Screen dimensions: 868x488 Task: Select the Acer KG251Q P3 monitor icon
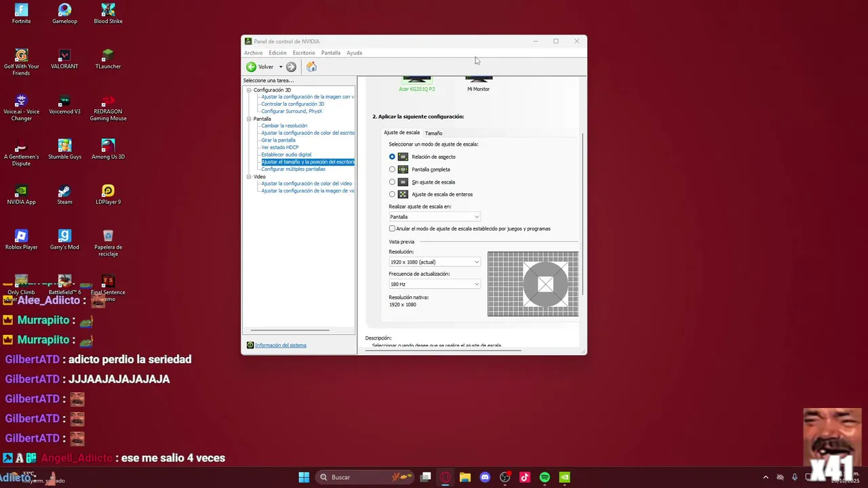[417, 81]
